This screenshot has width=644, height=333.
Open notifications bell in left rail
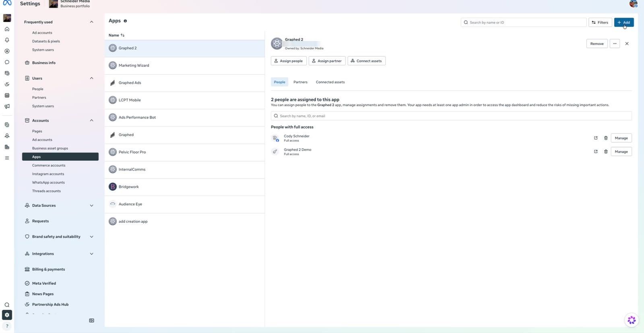pyautogui.click(x=7, y=40)
